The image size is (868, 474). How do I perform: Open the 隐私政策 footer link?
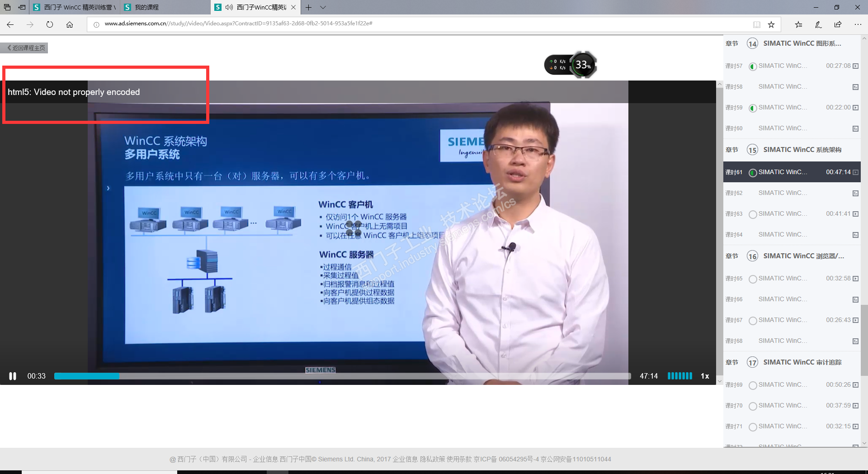[432, 459]
